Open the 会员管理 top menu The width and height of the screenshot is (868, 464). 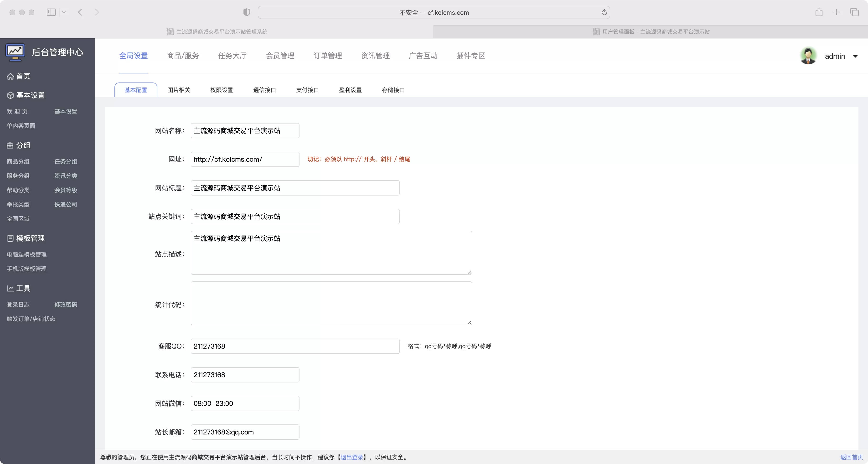(x=280, y=56)
